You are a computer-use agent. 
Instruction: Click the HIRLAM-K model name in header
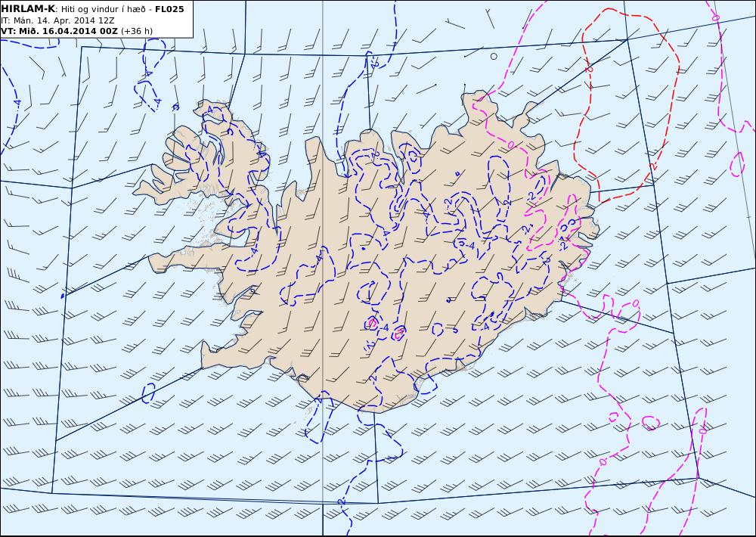[x=28, y=9]
